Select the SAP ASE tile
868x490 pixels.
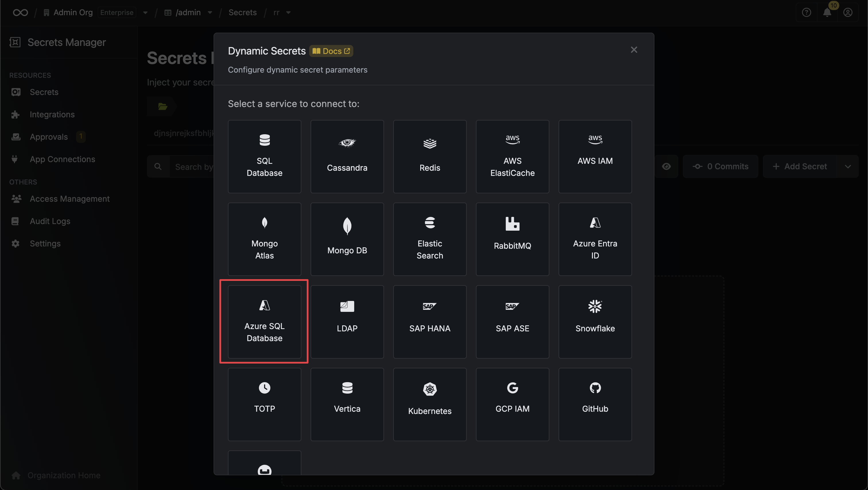(x=512, y=322)
